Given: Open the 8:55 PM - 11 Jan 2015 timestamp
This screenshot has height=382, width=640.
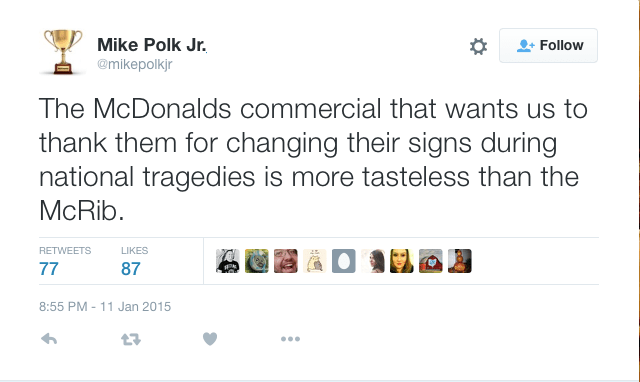Looking at the screenshot, I should (105, 306).
